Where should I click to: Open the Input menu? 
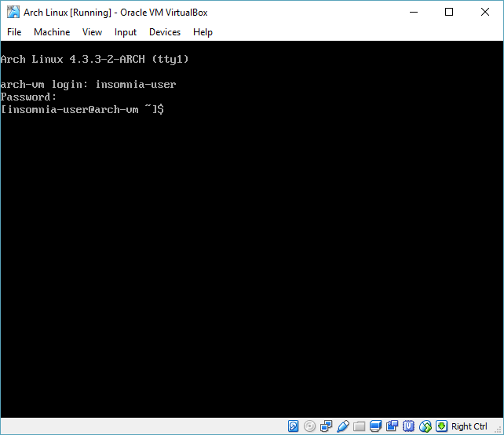(126, 32)
